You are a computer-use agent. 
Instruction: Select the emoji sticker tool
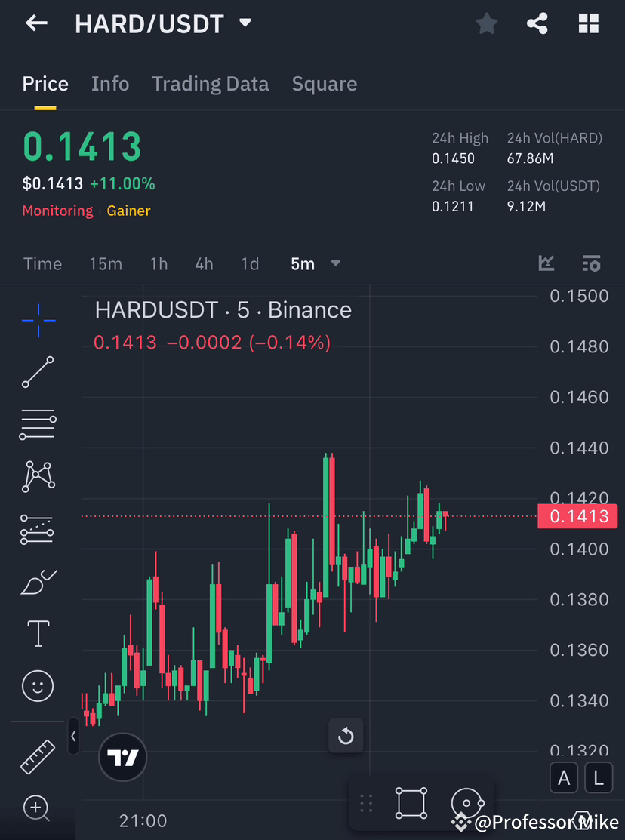coord(38,686)
